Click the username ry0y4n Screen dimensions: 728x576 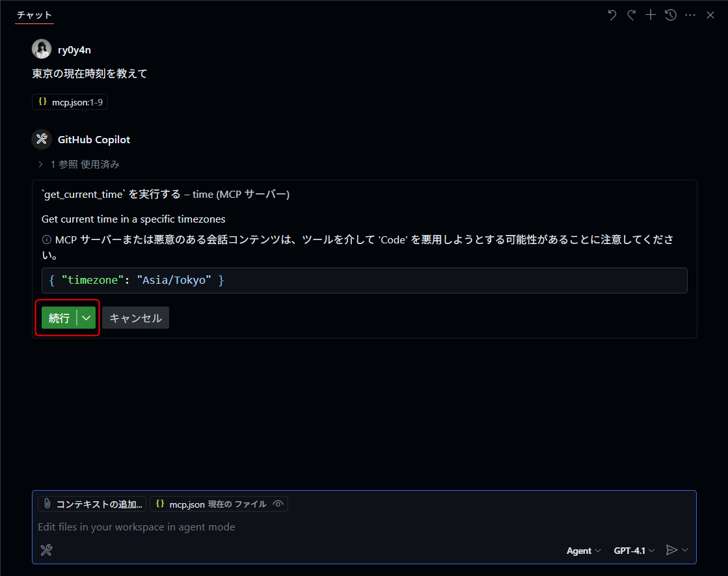(74, 49)
